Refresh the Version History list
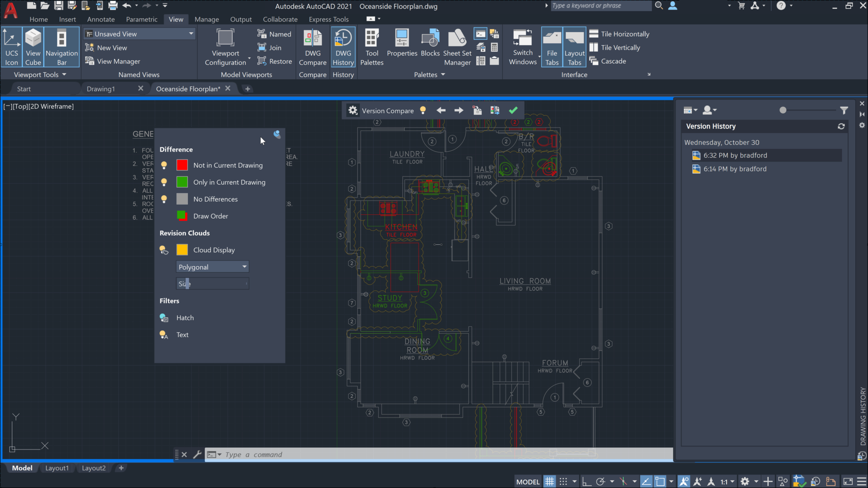Viewport: 868px width, 488px height. click(x=841, y=126)
